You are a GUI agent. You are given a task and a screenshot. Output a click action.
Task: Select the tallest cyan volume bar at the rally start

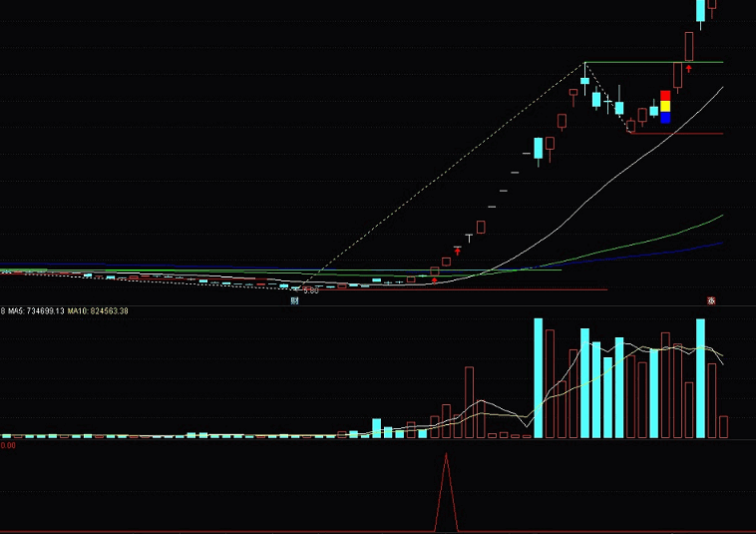[x=538, y=377]
